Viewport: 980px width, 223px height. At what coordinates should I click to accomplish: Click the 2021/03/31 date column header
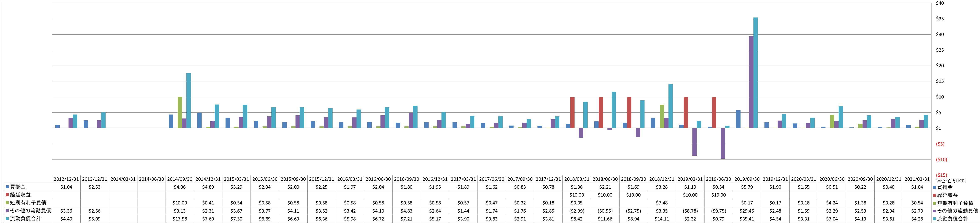[x=917, y=179]
